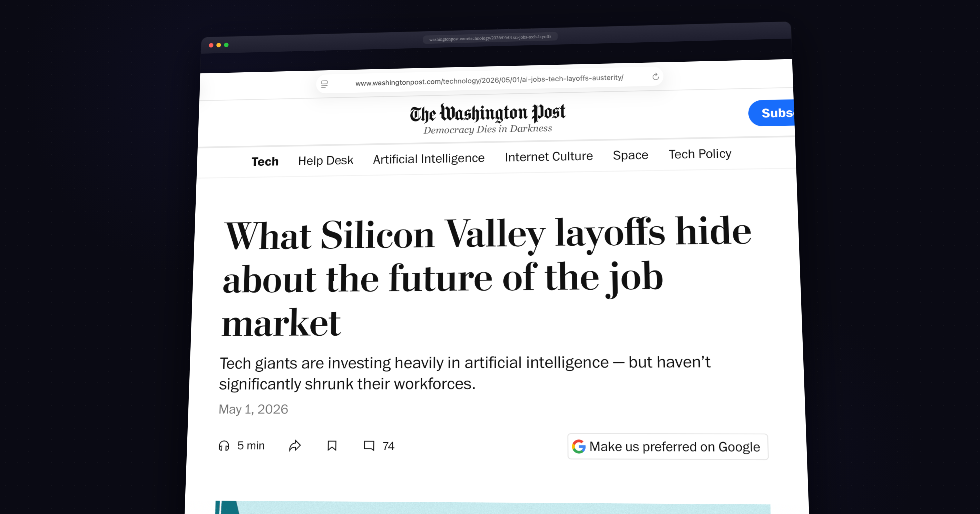Click the Google logo in preferred button
This screenshot has height=514, width=980.
[579, 446]
